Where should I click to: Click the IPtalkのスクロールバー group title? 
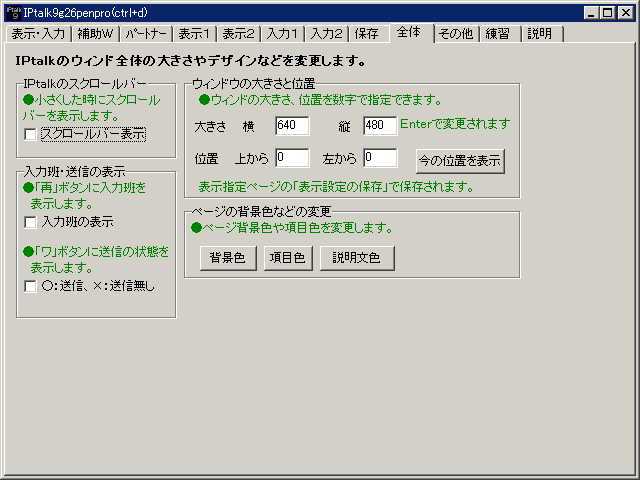tap(85, 84)
